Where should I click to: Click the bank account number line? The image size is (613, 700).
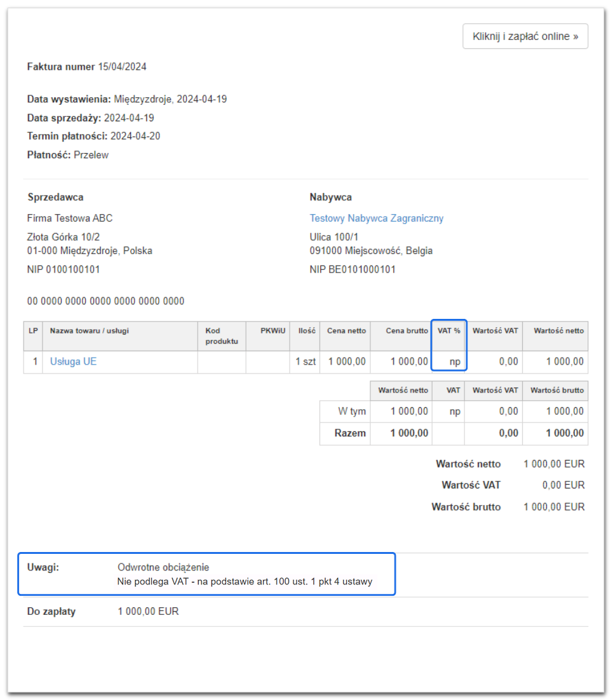pos(106,301)
